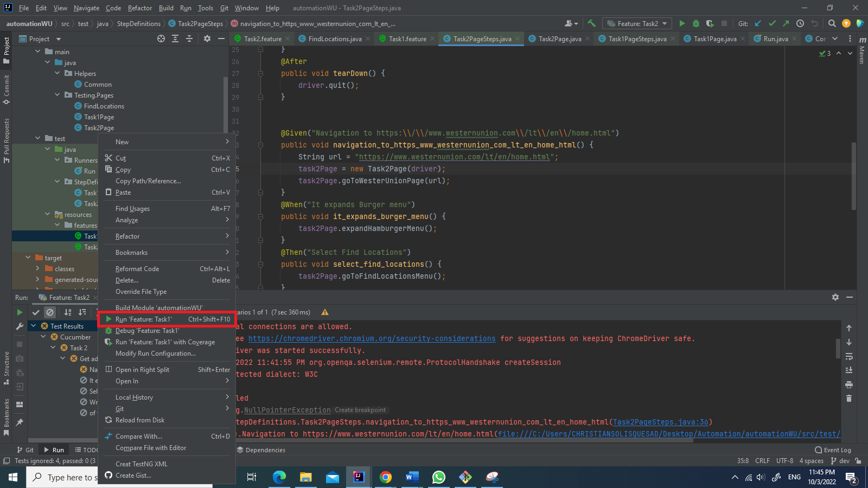
Task: Open Run panel settings gear
Action: click(x=835, y=297)
